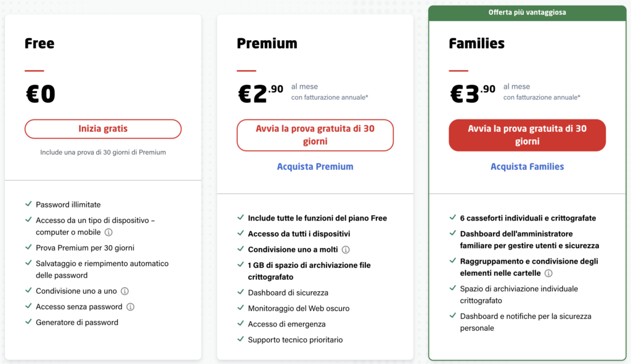Image resolution: width=631 pixels, height=364 pixels.
Task: Select the Offerta più vantaggiosa banner
Action: point(527,13)
